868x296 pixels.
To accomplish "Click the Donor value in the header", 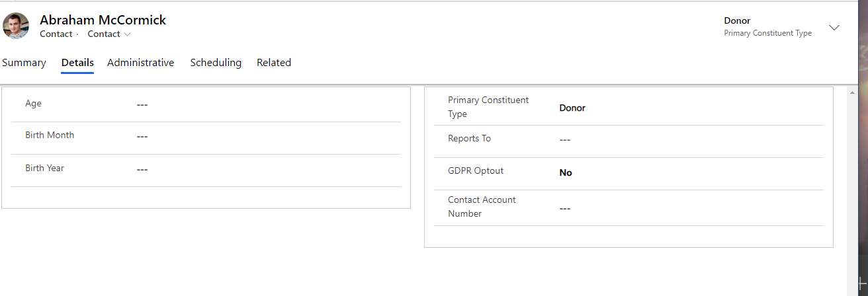I will point(737,20).
